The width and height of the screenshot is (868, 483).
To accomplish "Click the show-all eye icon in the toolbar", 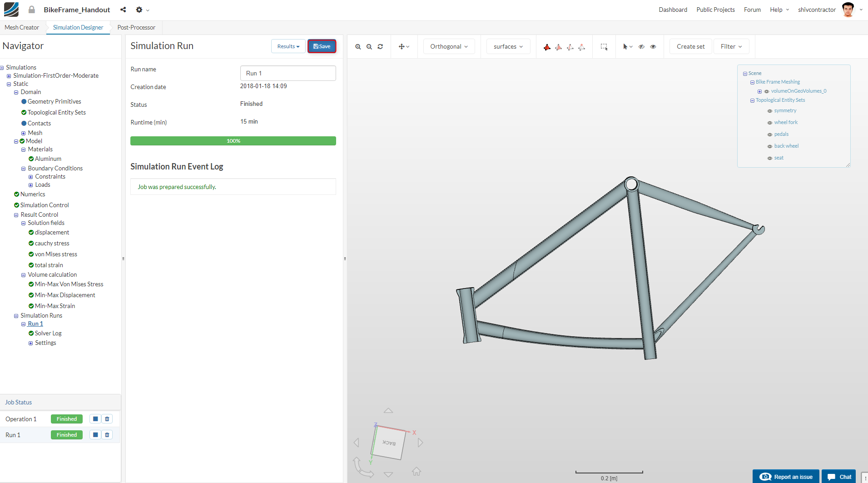I will [x=653, y=46].
